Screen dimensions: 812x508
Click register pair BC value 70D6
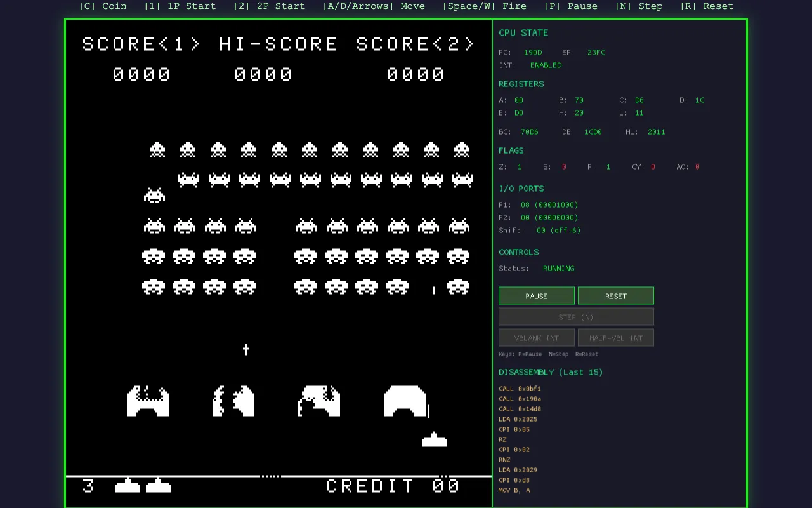(530, 131)
